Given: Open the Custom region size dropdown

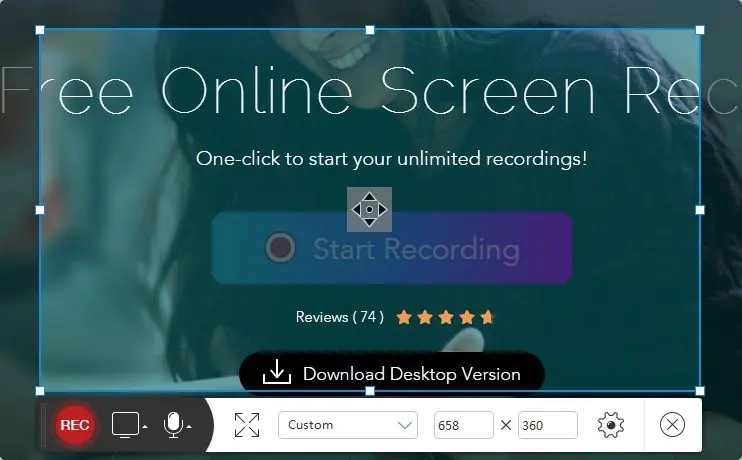Looking at the screenshot, I should click(348, 425).
